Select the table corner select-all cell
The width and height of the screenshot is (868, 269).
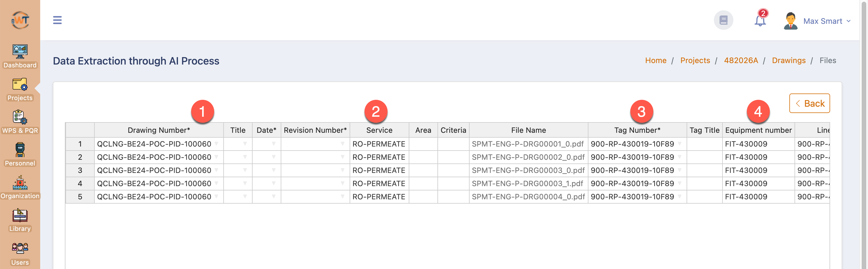pyautogui.click(x=80, y=130)
